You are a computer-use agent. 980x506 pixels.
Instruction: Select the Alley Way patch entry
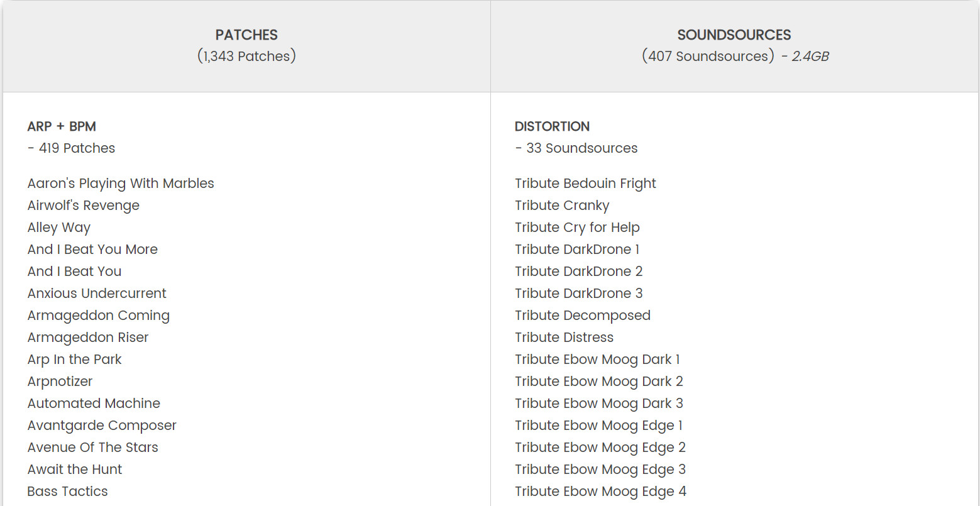[x=59, y=228]
